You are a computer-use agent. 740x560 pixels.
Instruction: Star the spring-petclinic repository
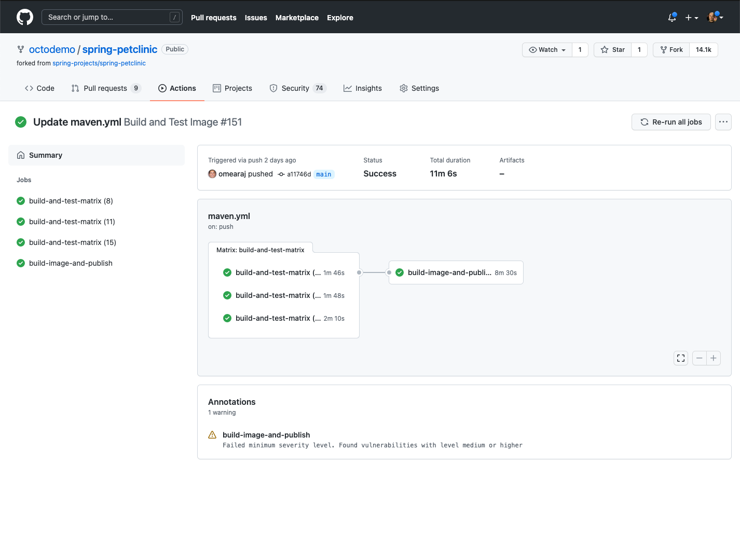pos(613,50)
